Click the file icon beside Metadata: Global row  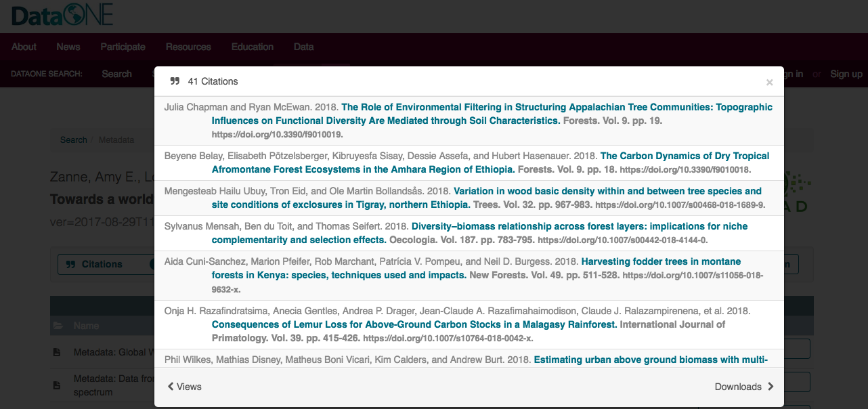click(58, 352)
